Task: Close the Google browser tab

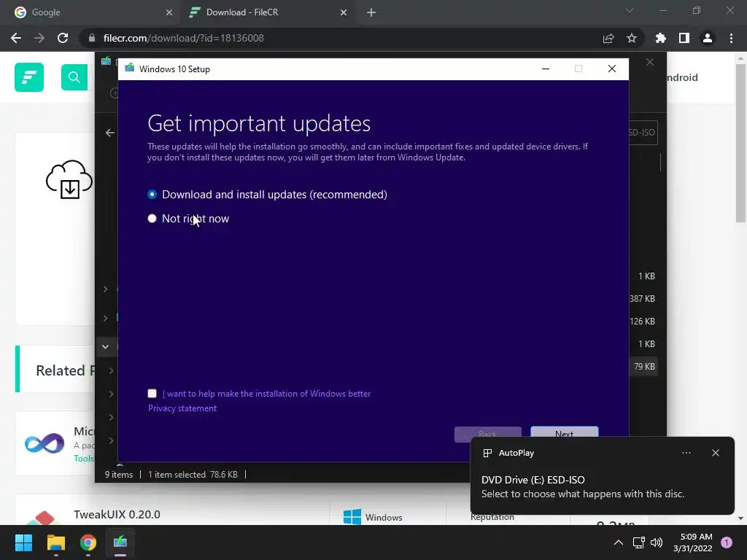Action: point(169,12)
